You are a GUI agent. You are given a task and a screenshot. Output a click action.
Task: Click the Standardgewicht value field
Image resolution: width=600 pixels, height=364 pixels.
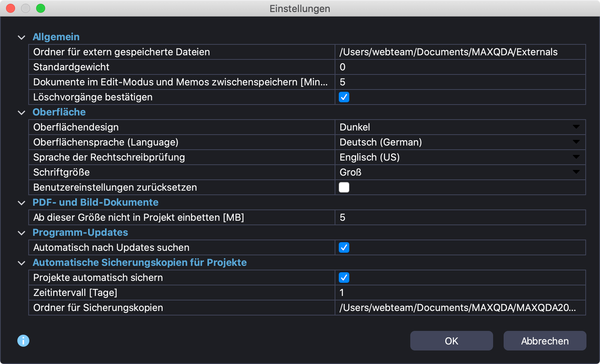coord(460,67)
